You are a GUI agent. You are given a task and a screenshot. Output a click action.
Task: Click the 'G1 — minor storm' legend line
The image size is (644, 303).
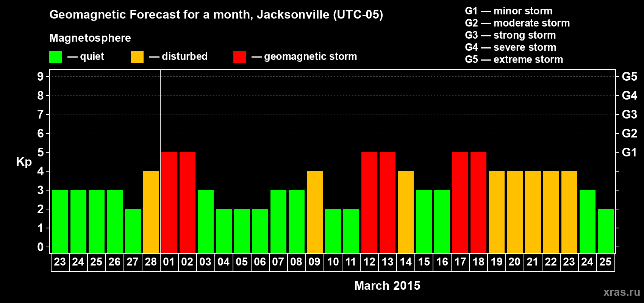508,11
